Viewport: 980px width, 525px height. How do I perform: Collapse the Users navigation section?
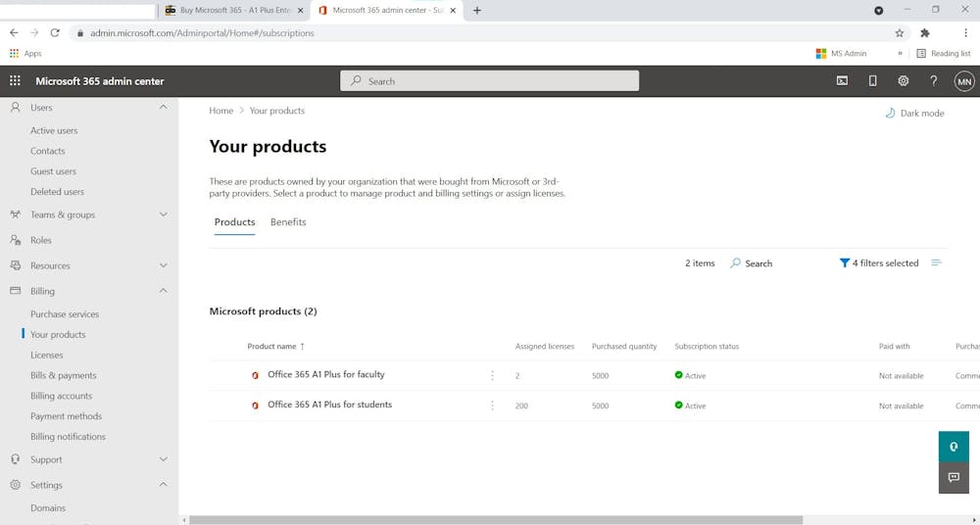(x=163, y=107)
